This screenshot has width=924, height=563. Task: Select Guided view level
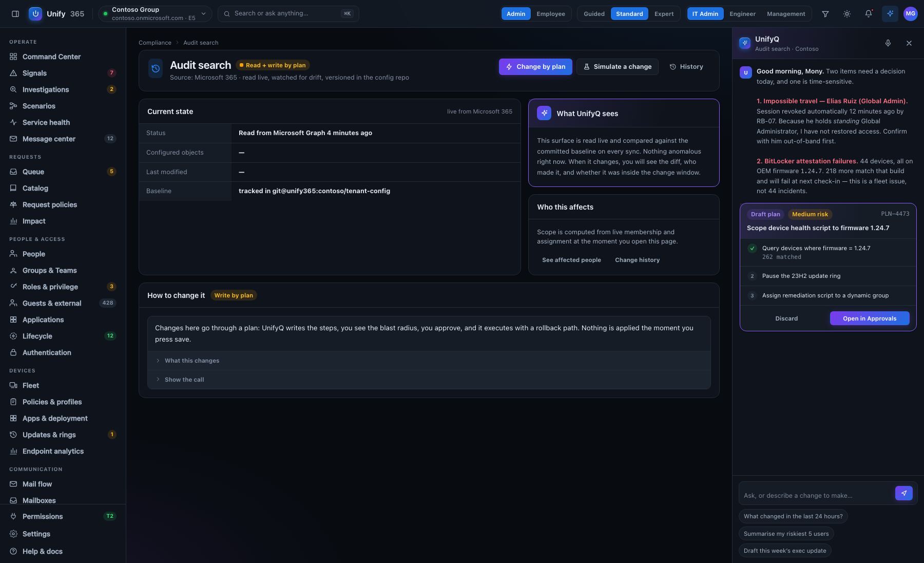[594, 14]
